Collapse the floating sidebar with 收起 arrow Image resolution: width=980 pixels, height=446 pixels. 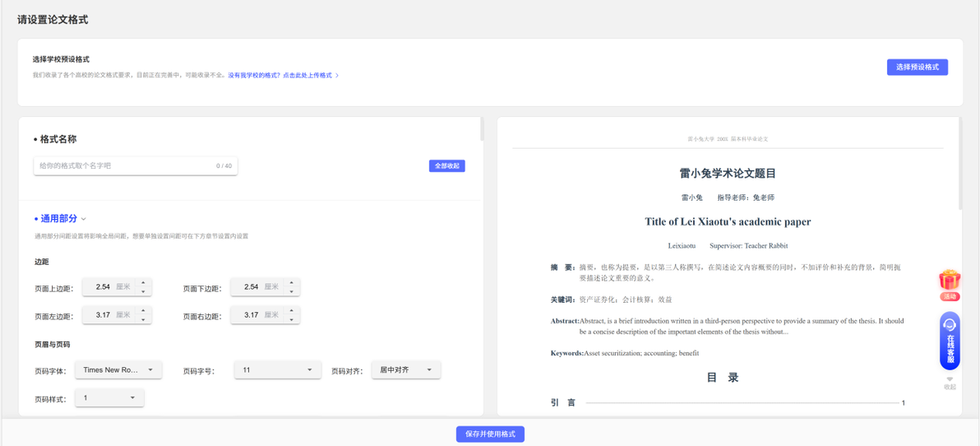[950, 383]
